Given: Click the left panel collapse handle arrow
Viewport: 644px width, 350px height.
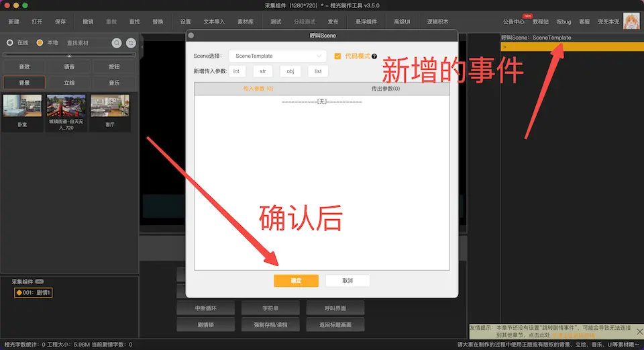Looking at the screenshot, I should (x=142, y=47).
